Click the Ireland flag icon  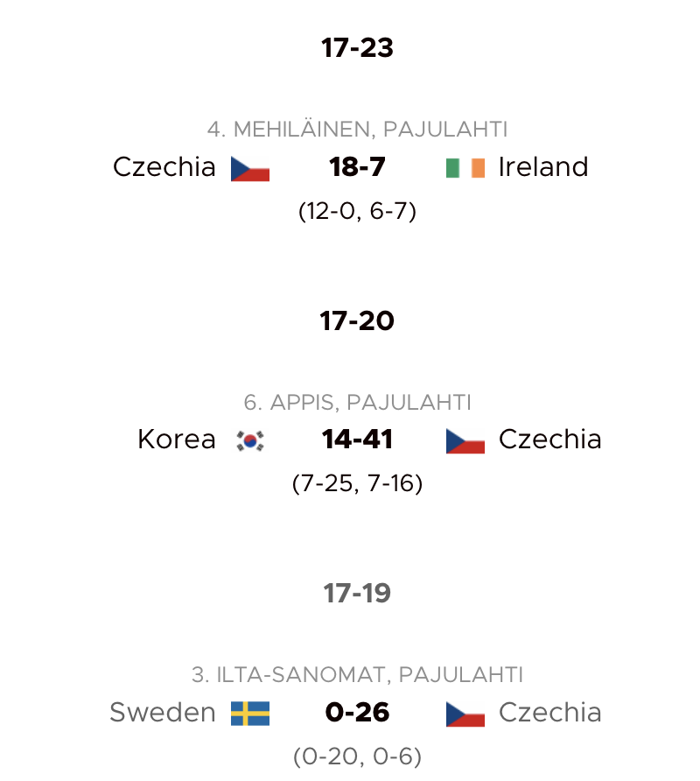[x=465, y=168]
